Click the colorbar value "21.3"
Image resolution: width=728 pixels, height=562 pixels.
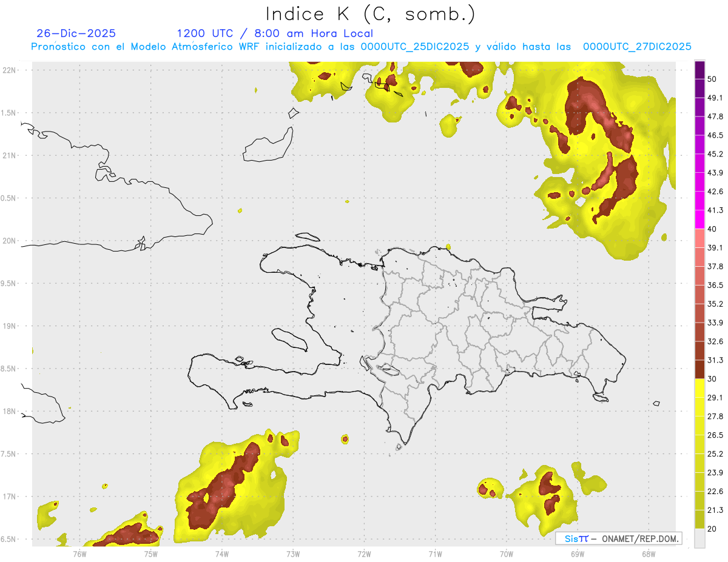[x=715, y=510]
